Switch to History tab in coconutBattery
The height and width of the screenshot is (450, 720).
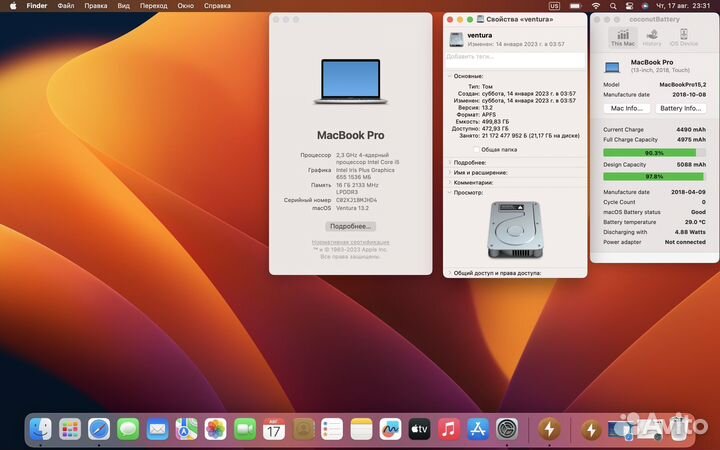(x=652, y=37)
